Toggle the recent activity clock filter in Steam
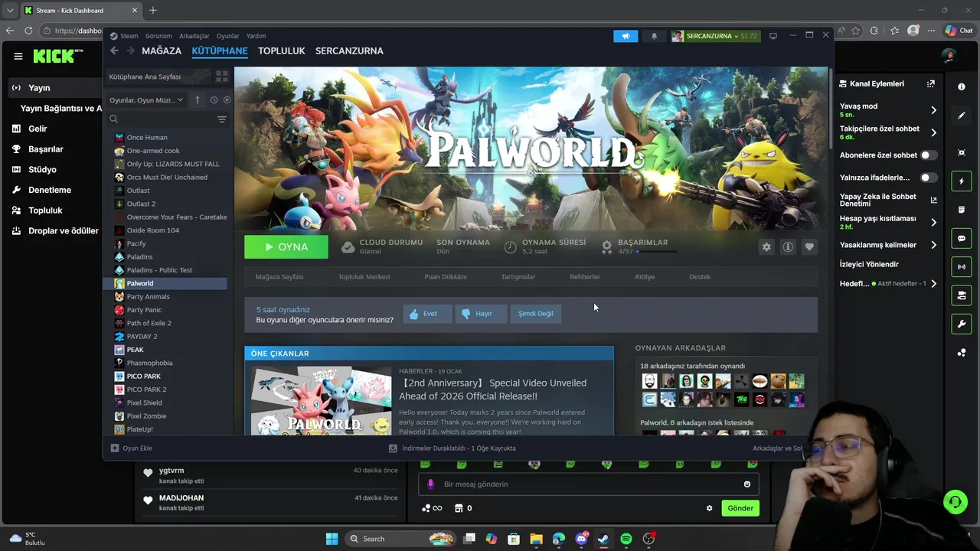Screen dimensions: 980x551 (214, 100)
